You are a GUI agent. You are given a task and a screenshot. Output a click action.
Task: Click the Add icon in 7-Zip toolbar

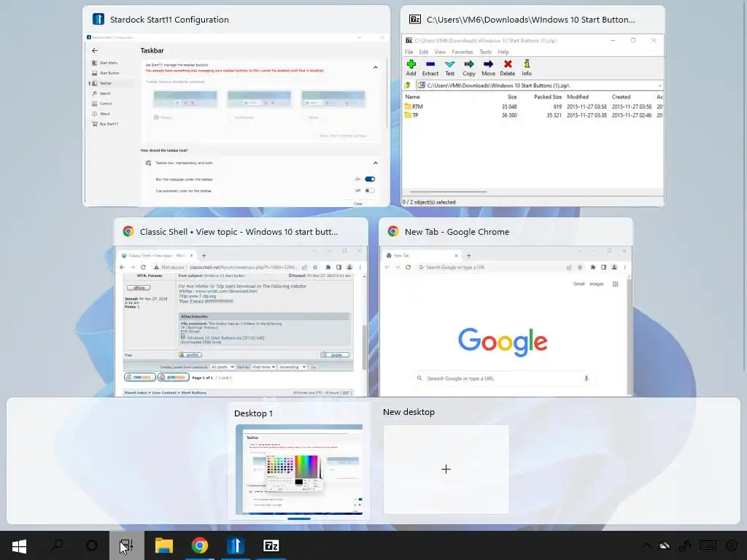[411, 64]
